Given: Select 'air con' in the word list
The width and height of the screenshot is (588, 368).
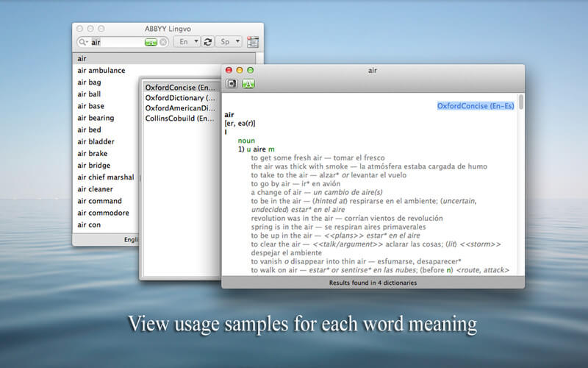Looking at the screenshot, I should pos(89,224).
